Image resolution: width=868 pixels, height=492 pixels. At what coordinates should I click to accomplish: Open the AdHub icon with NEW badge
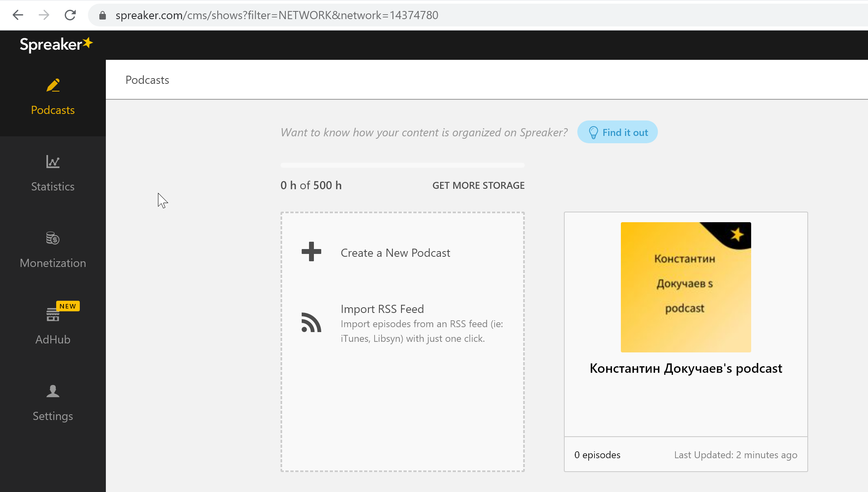53,314
